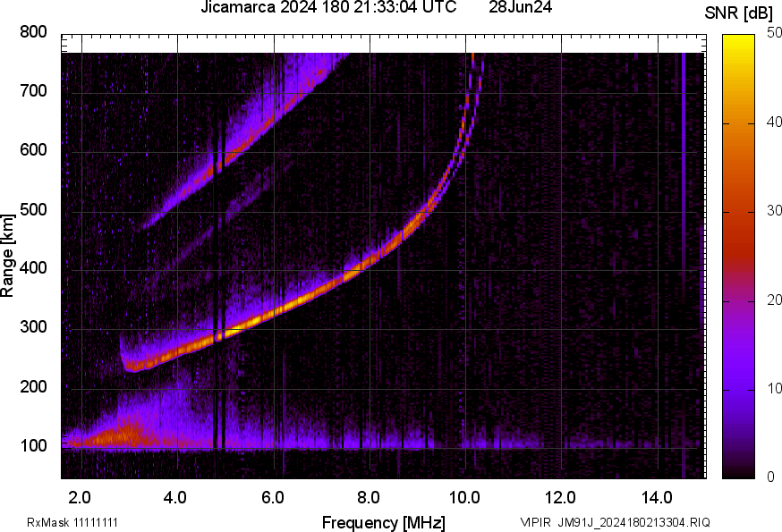Click the colorbar tick label '40'
The width and height of the screenshot is (782, 532).
[774, 122]
